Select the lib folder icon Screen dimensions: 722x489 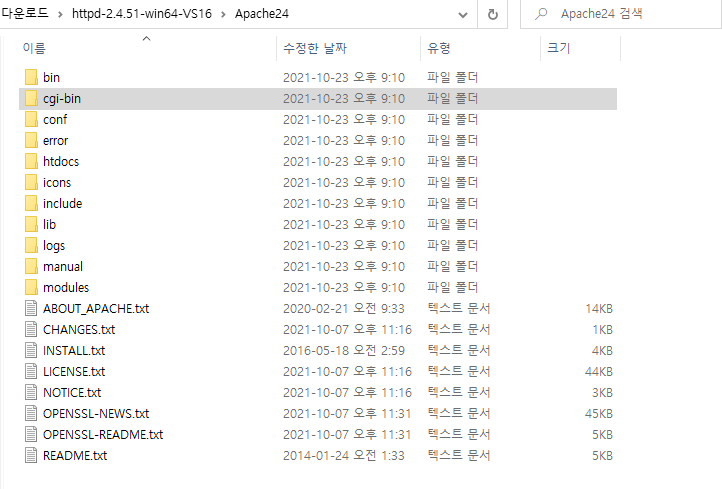[x=31, y=224]
